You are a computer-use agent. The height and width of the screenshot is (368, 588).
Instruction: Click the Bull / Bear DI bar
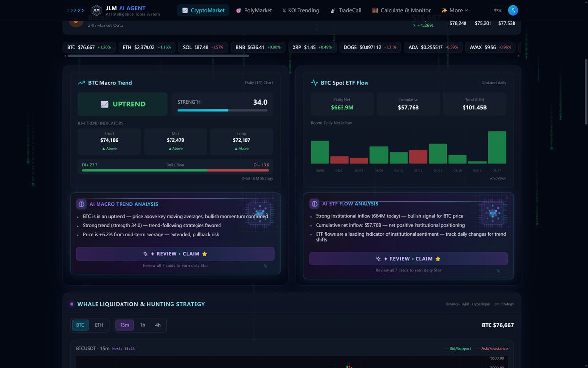pos(175,171)
